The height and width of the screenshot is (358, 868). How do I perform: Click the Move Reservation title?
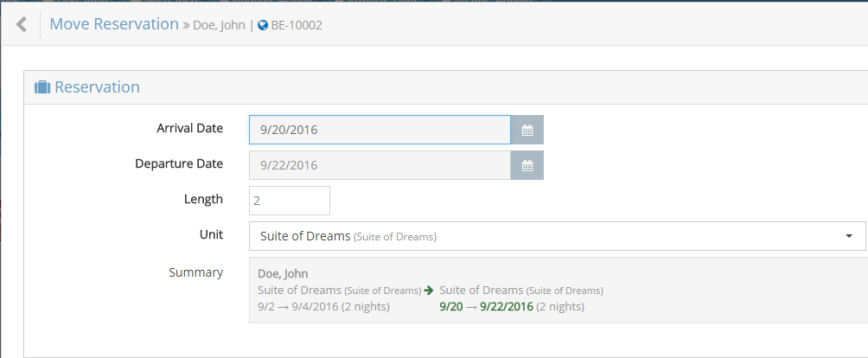tap(114, 24)
